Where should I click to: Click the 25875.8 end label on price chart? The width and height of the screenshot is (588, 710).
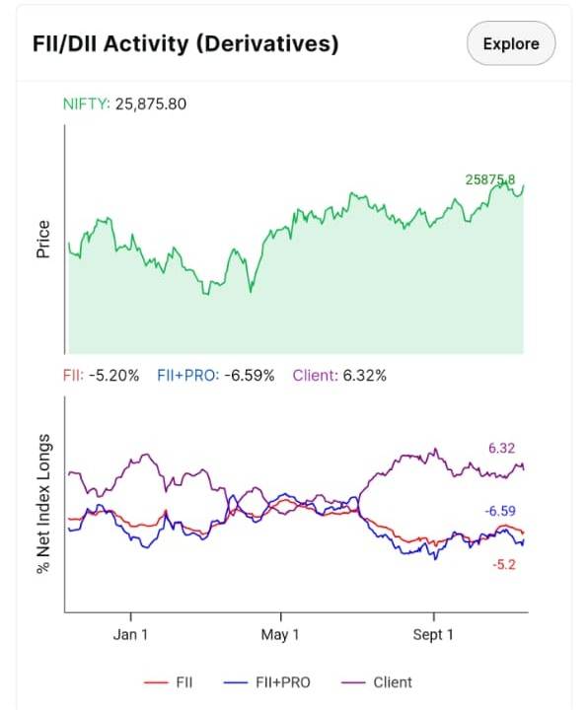click(490, 179)
